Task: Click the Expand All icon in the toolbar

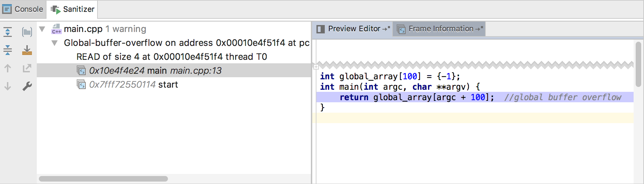Action: pyautogui.click(x=8, y=32)
